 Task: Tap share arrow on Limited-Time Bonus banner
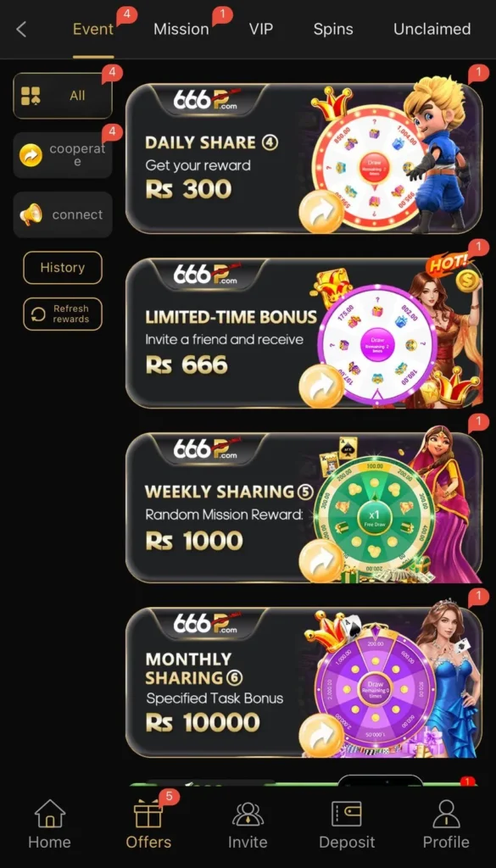tap(321, 387)
